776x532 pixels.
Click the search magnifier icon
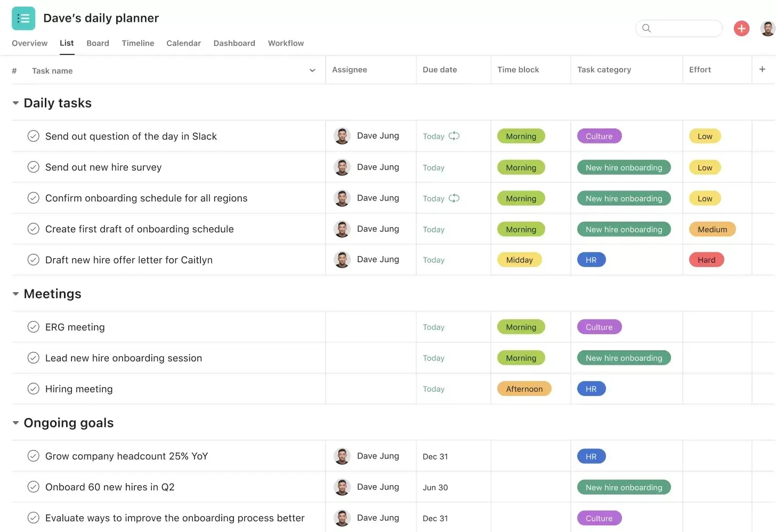[x=646, y=28]
